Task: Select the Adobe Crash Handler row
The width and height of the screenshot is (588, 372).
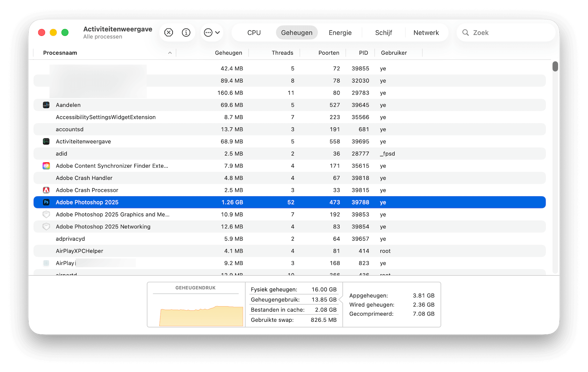Action: pyautogui.click(x=289, y=178)
